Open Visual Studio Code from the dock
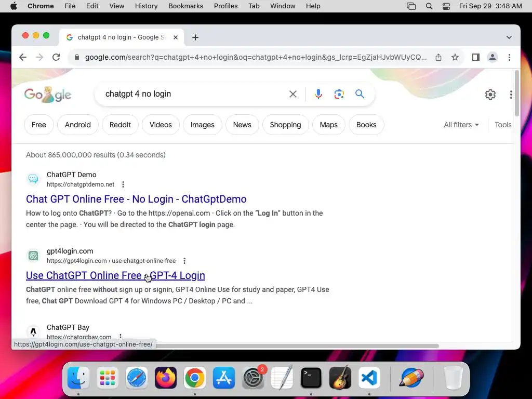 (369, 378)
